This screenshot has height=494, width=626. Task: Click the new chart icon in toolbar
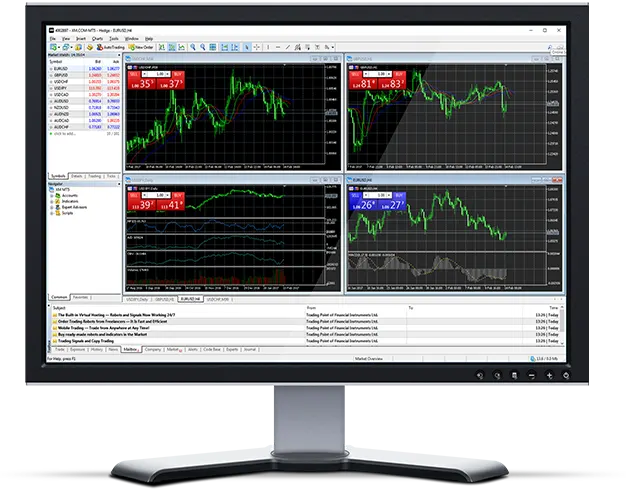[52, 47]
